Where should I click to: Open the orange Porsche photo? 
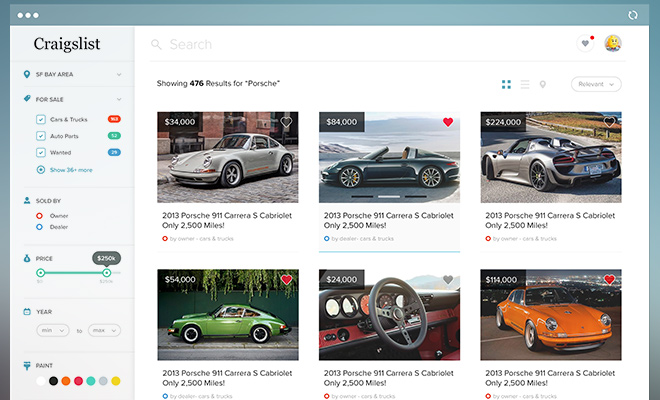click(x=551, y=315)
